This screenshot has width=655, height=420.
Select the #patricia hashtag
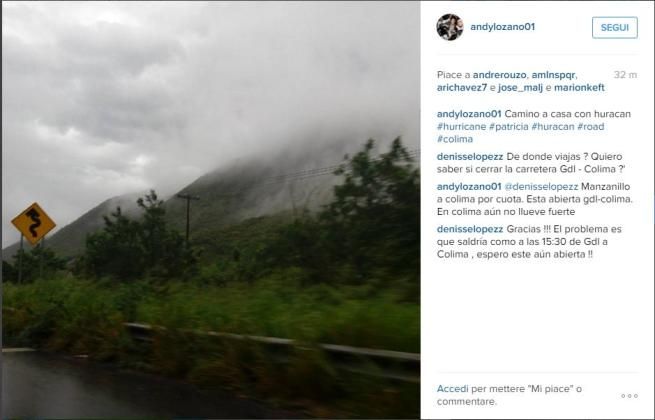[509, 127]
